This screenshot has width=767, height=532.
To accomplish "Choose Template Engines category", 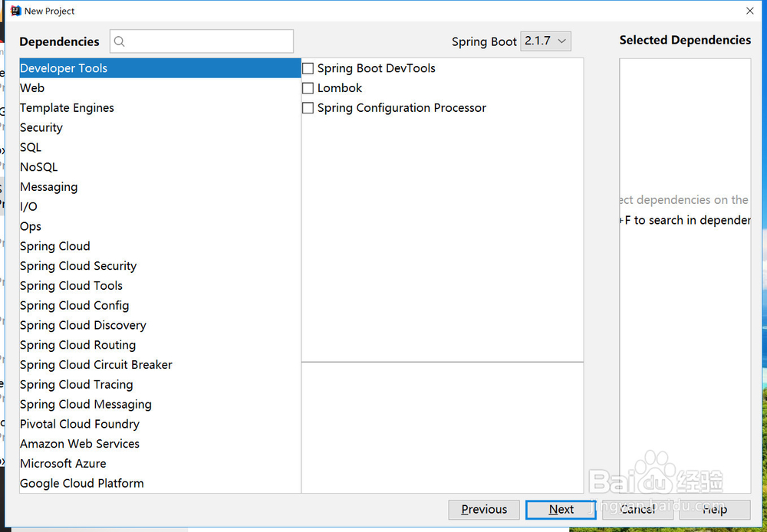I will 160,107.
